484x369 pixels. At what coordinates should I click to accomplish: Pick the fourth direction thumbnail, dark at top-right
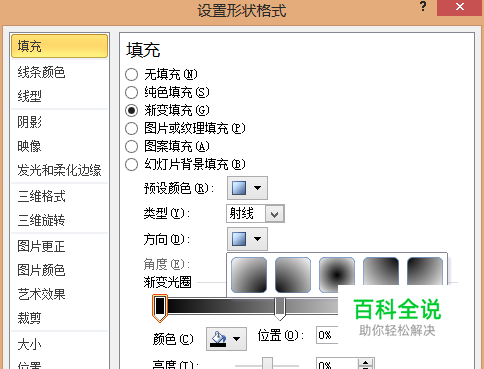(x=381, y=271)
